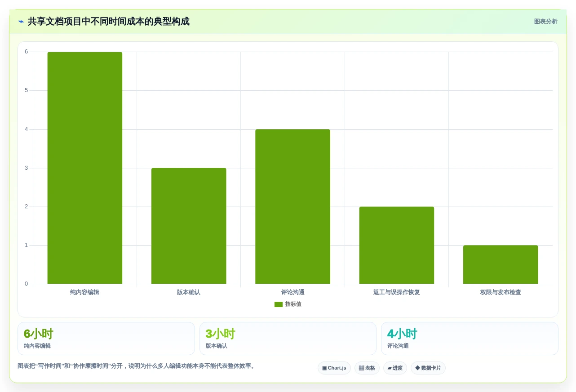Click the 数据卡片 tag chip

coord(428,368)
